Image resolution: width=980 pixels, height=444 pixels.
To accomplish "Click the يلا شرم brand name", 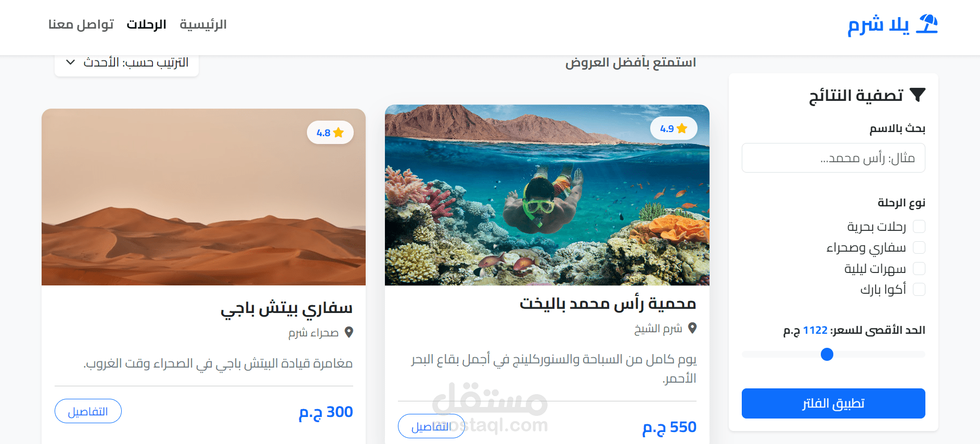I will [878, 24].
